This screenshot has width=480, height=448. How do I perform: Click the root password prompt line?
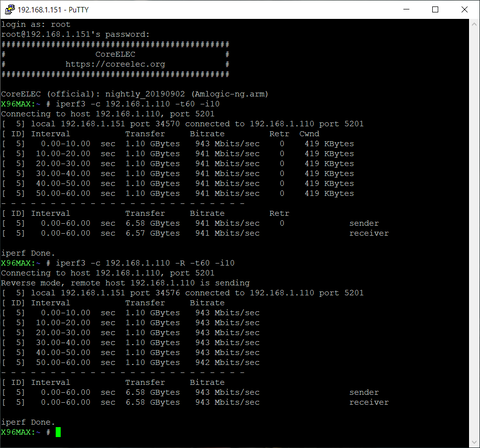click(x=75, y=34)
